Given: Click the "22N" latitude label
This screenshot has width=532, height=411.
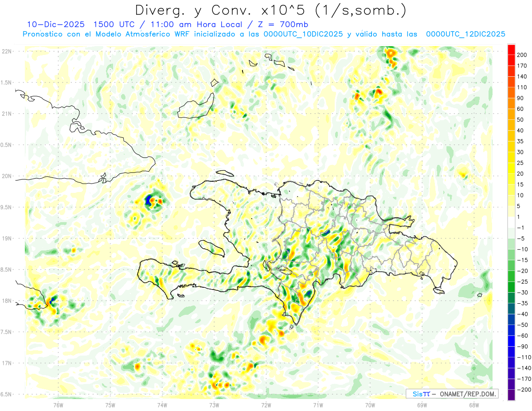Looking at the screenshot, I should point(7,51).
